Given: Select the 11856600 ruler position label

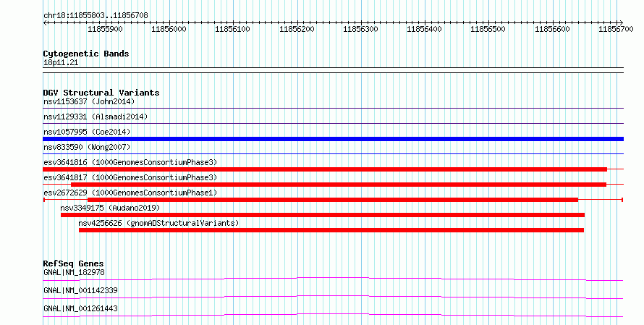Looking at the screenshot, I should 552,29.
